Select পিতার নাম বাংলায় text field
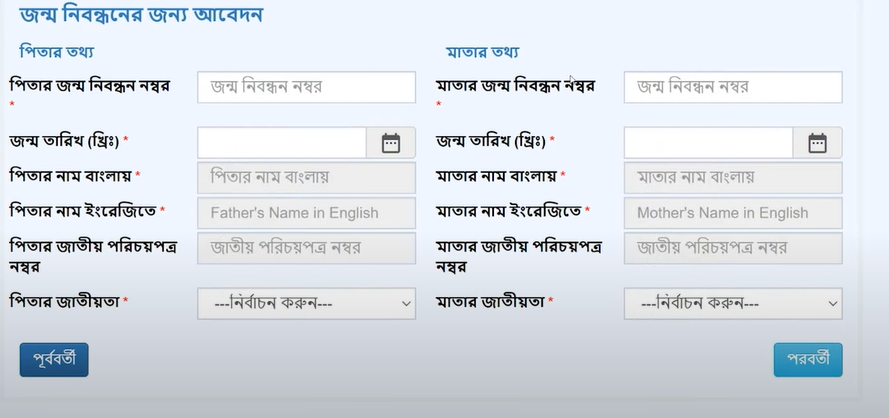 (x=306, y=178)
